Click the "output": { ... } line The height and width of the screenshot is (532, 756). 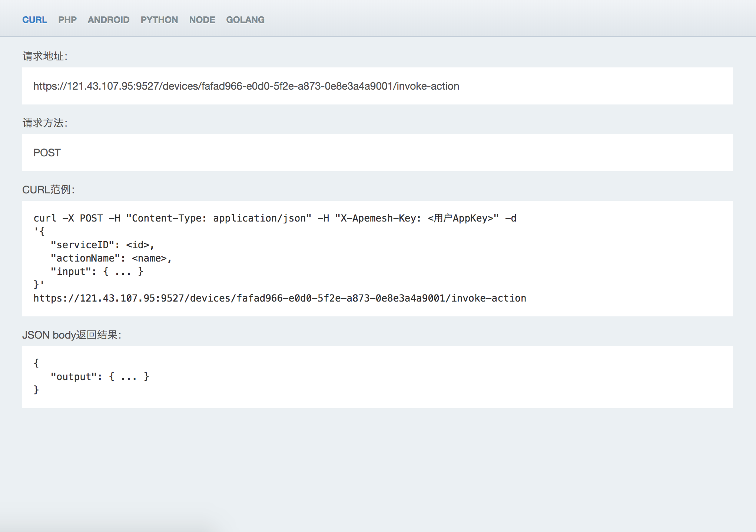pyautogui.click(x=100, y=377)
